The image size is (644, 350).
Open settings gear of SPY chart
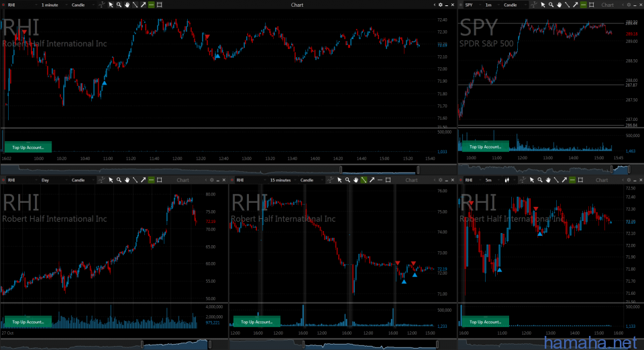tap(629, 5)
